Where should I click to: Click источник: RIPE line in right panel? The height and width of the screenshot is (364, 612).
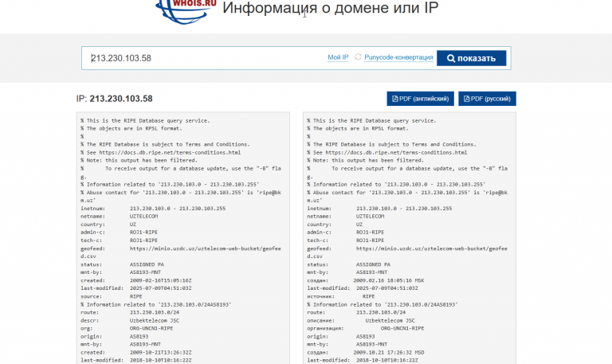[341, 296]
